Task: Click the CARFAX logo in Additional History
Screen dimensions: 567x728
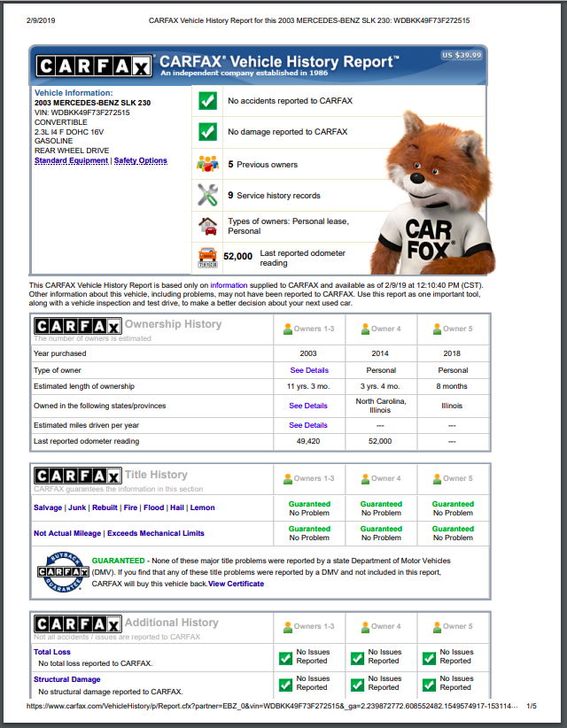Action: click(78, 624)
